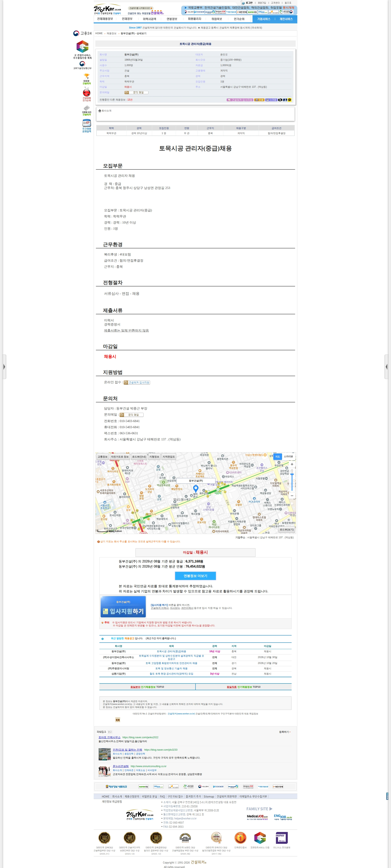Click the 인쇄 print button
Image resolution: width=391 pixels, height=868 pixels.
(259, 100)
